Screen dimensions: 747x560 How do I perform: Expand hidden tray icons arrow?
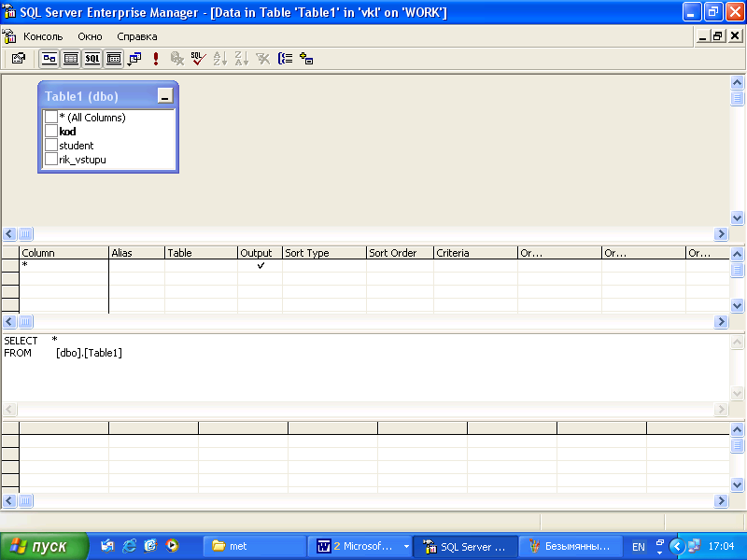676,546
